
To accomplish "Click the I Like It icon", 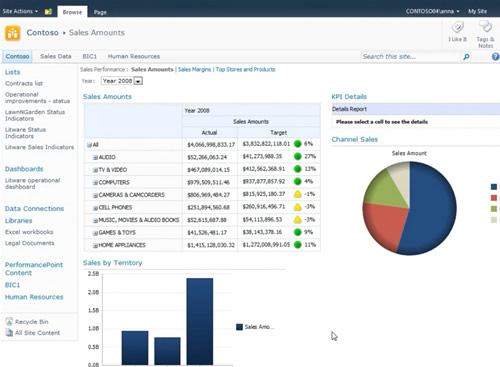I will (457, 27).
